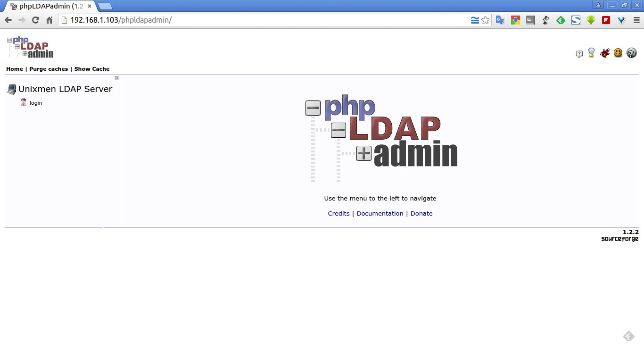644x351 pixels.
Task: Click the blue S extension icon
Action: coord(576,20)
